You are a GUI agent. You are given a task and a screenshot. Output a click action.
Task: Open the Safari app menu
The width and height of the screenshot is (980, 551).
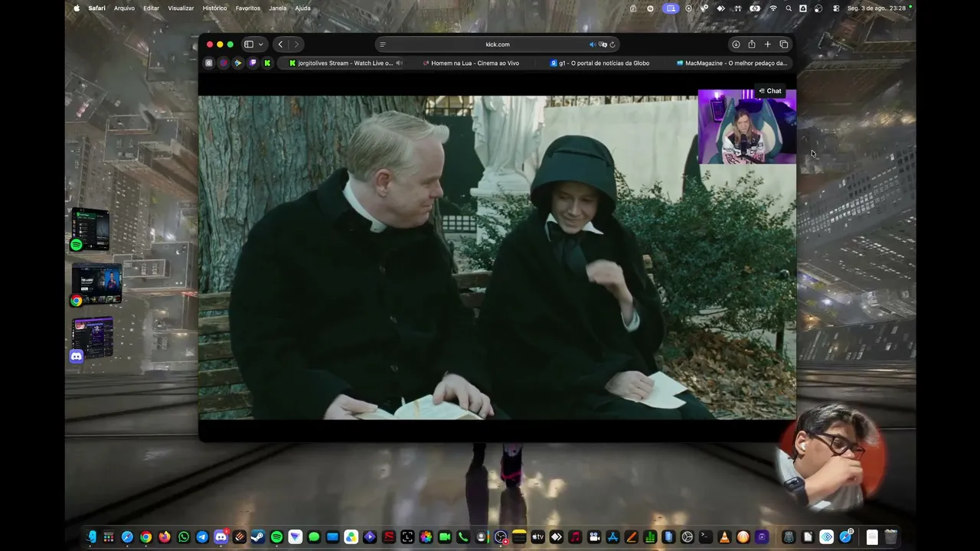96,8
